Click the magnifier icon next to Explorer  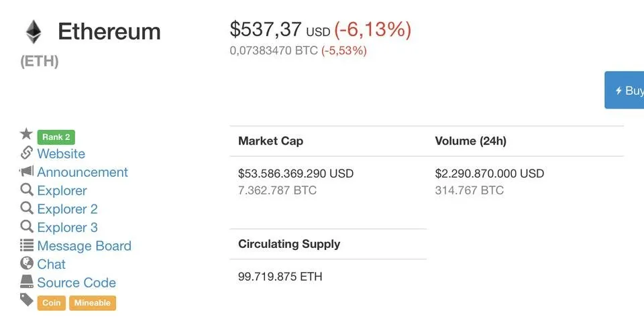(26, 190)
